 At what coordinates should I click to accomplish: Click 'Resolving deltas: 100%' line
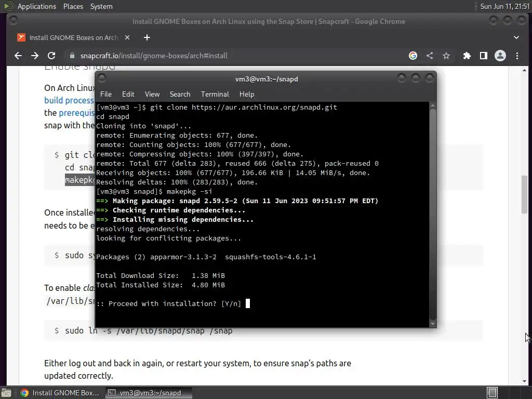[x=177, y=182]
